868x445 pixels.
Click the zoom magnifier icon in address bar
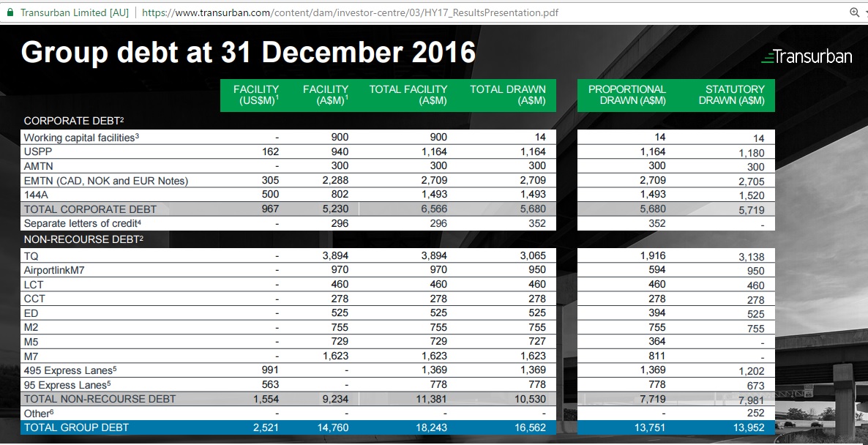tap(854, 12)
